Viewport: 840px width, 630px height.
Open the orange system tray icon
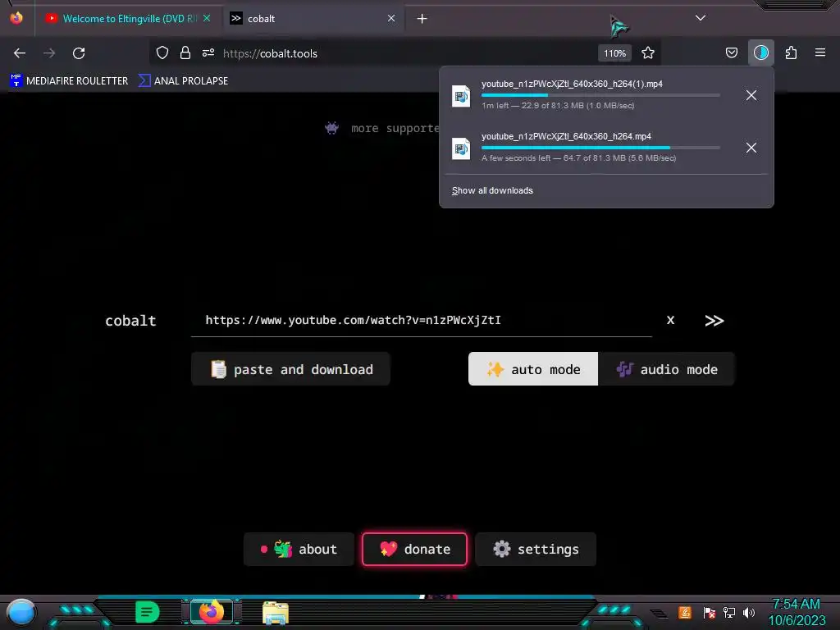685,612
